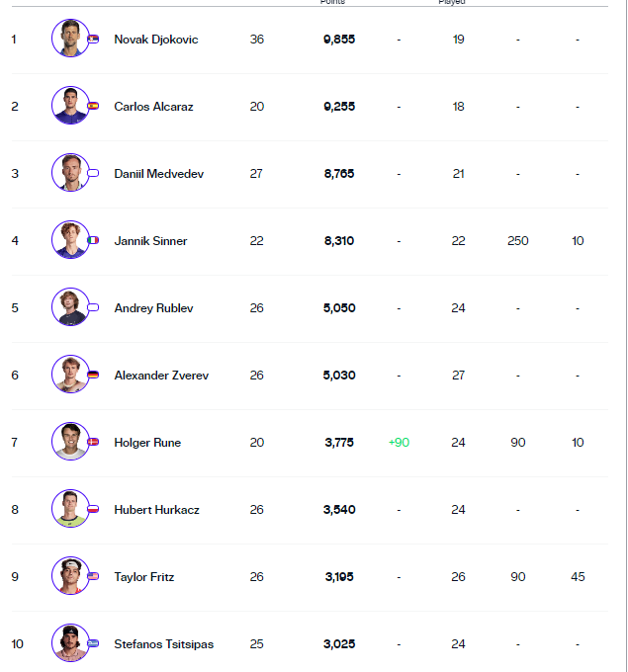
Task: Open Stefanos Tsitsipas player name link
Action: pyautogui.click(x=163, y=644)
